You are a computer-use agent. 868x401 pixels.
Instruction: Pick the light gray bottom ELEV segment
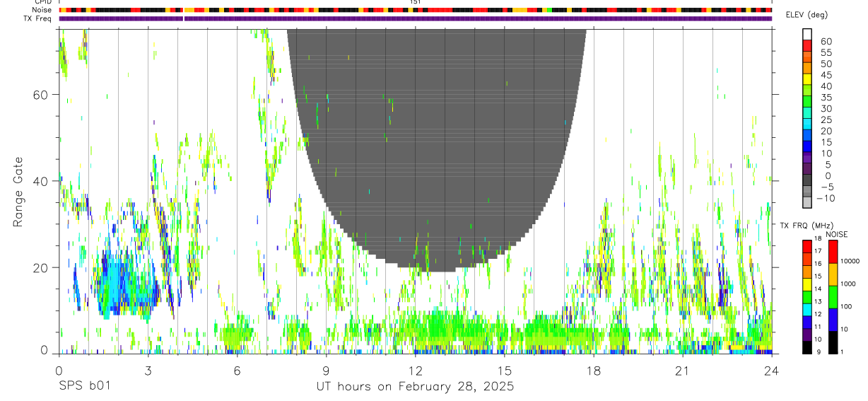tap(807, 202)
